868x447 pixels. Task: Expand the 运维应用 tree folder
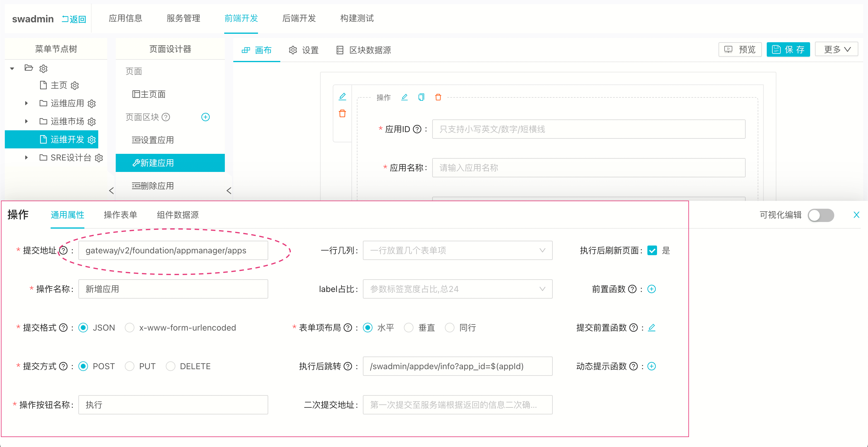coord(26,103)
